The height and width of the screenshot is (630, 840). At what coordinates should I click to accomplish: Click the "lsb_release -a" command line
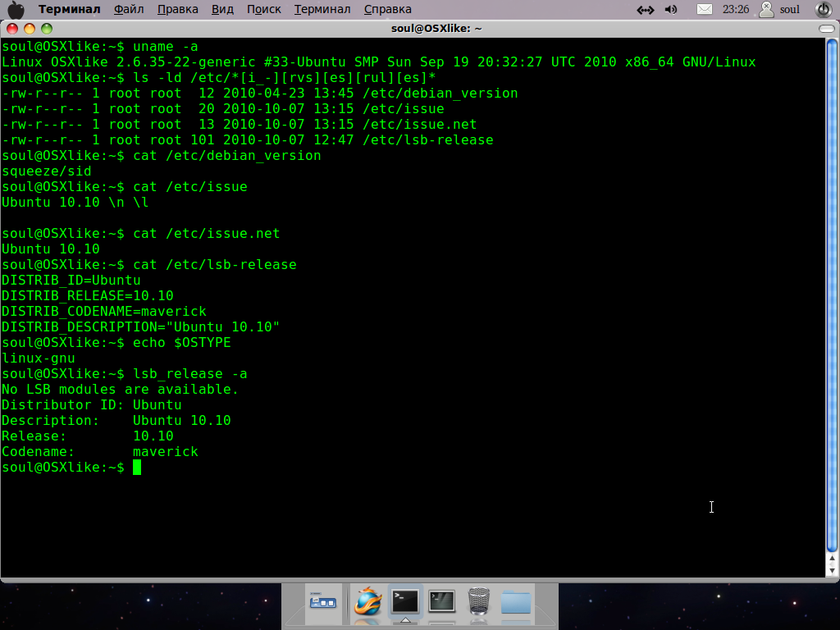(x=125, y=373)
